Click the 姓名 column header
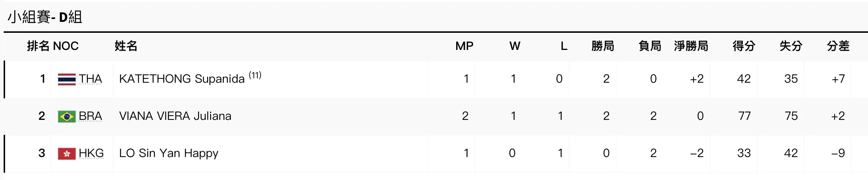 click(126, 46)
